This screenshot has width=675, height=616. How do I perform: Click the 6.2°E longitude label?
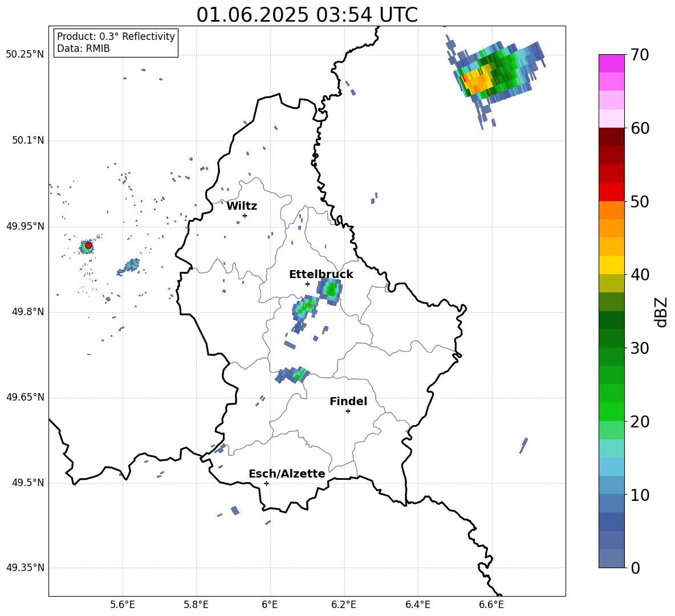[x=344, y=605]
